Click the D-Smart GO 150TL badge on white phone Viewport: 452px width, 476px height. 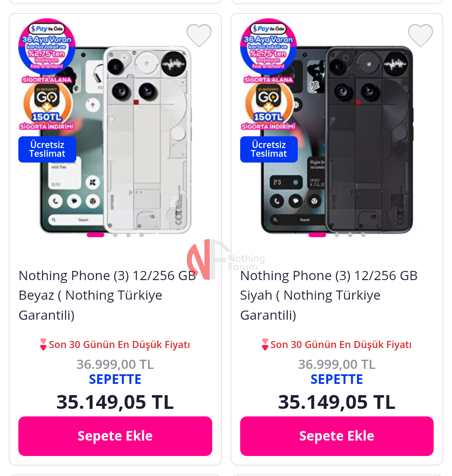click(x=47, y=104)
